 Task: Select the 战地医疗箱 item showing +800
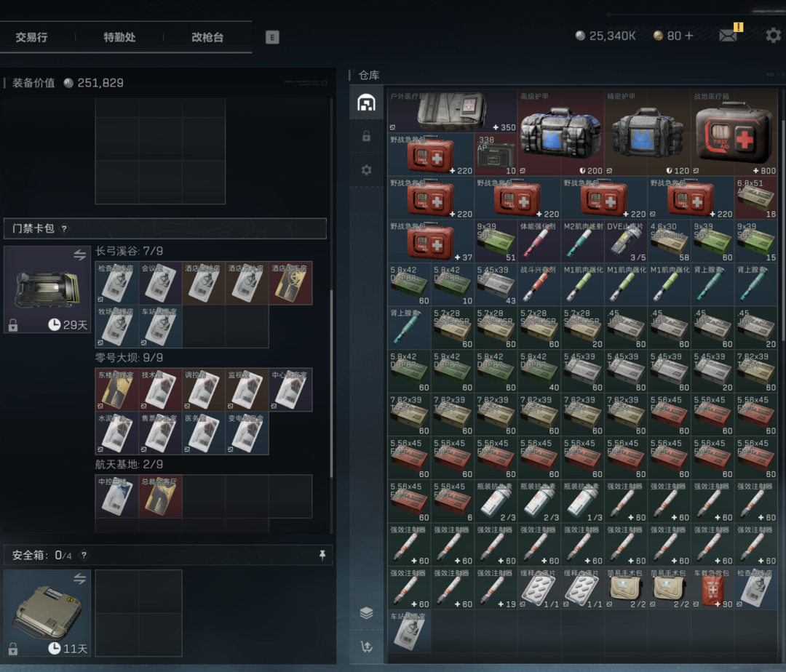coord(734,132)
